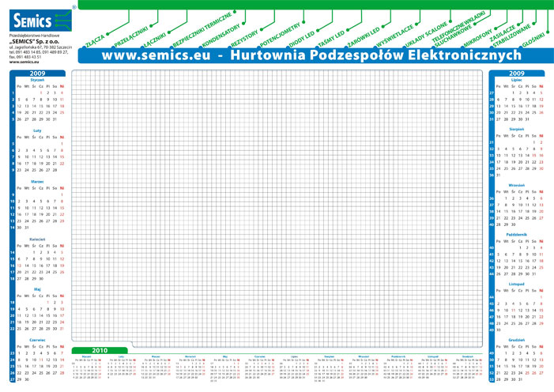The height and width of the screenshot is (392, 554).
Task: Select the large Listopad 2009 month heading
Action: (x=517, y=284)
